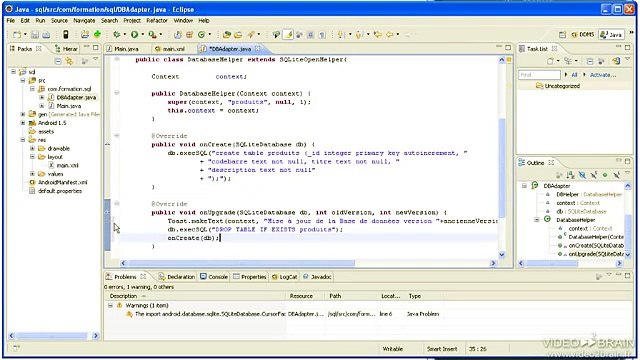Expand the Android 1.5 library node
Screen dimensions: 640x360
tap(23, 123)
